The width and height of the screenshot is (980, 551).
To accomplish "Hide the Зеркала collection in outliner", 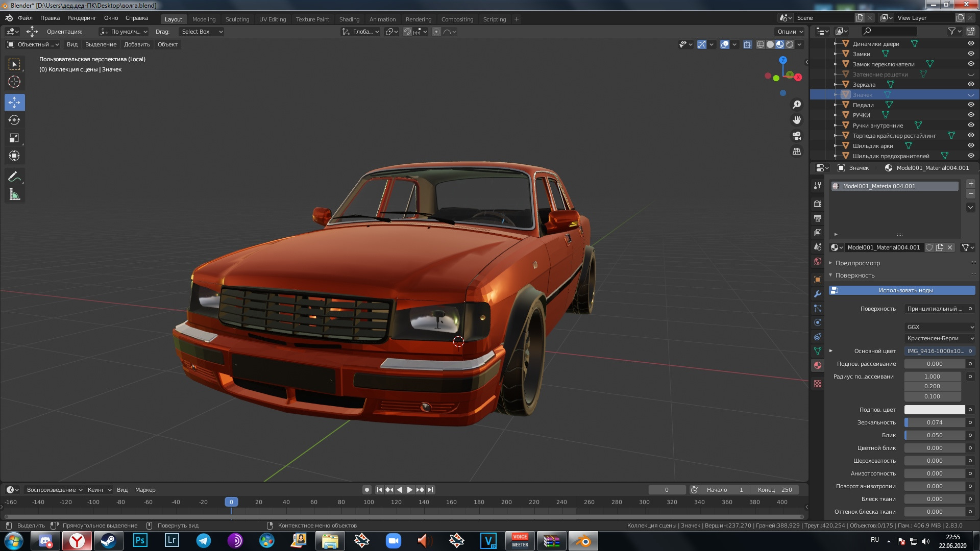I will point(971,85).
